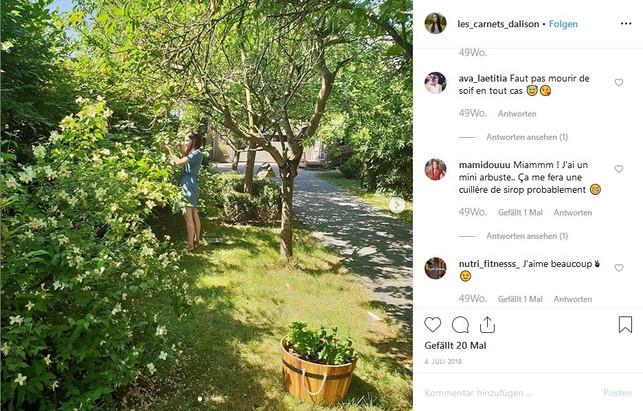This screenshot has width=643, height=411.
Task: Open ava_laetitia's avatar
Action: [x=435, y=83]
